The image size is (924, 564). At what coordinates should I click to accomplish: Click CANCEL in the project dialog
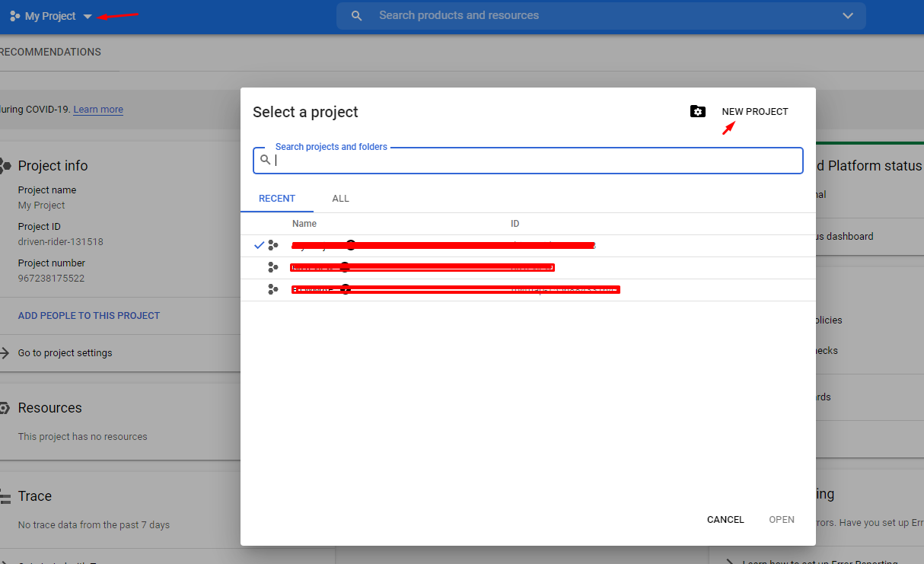click(x=725, y=519)
